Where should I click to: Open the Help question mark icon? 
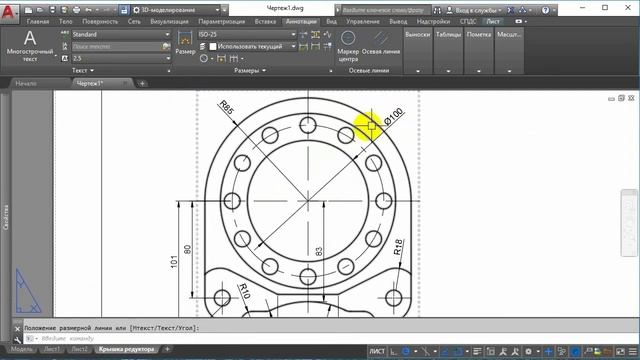point(545,10)
